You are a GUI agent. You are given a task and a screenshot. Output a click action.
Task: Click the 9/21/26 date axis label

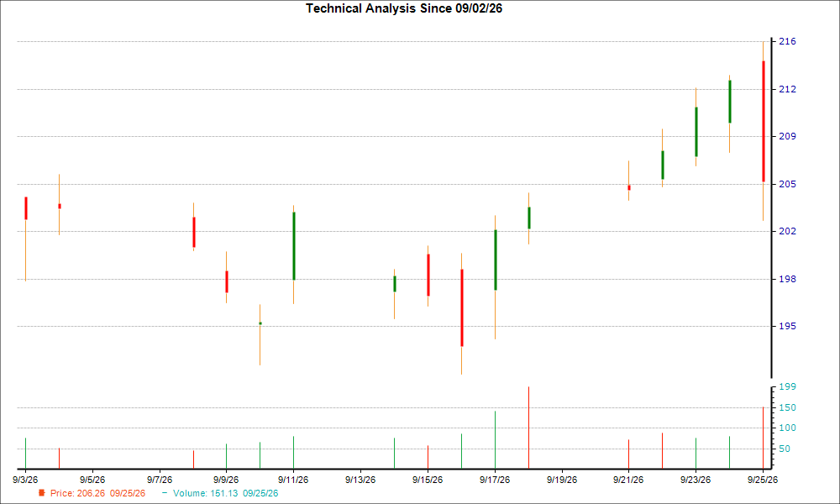pyautogui.click(x=628, y=480)
